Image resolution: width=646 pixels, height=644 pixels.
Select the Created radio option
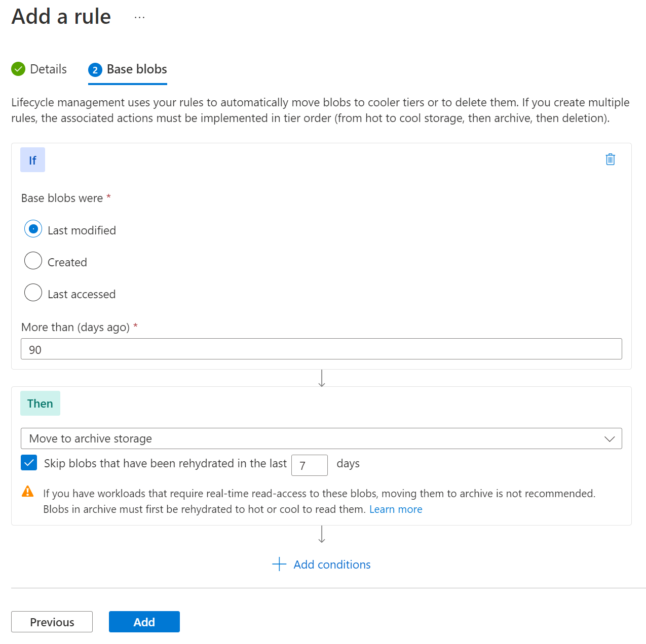[x=33, y=261]
